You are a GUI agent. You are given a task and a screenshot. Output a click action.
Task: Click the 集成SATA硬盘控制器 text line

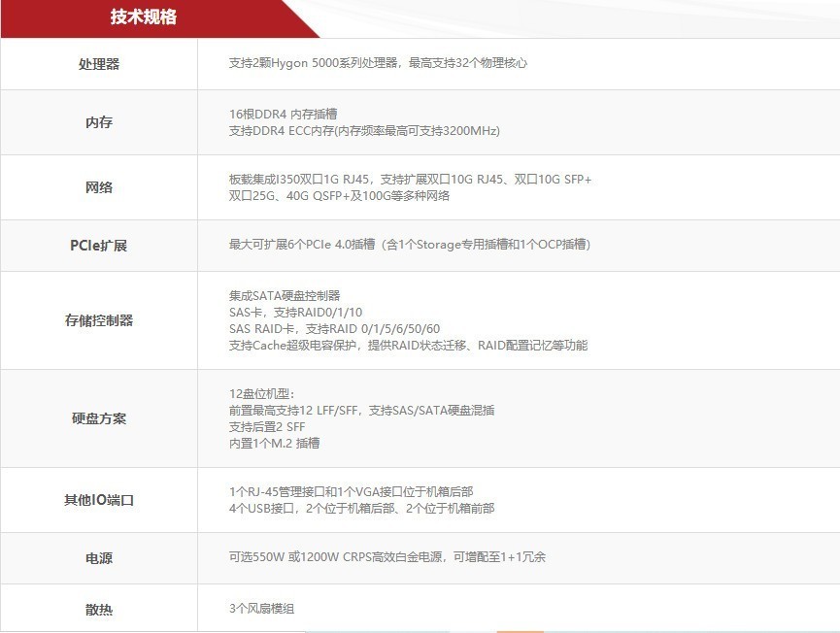coord(285,295)
